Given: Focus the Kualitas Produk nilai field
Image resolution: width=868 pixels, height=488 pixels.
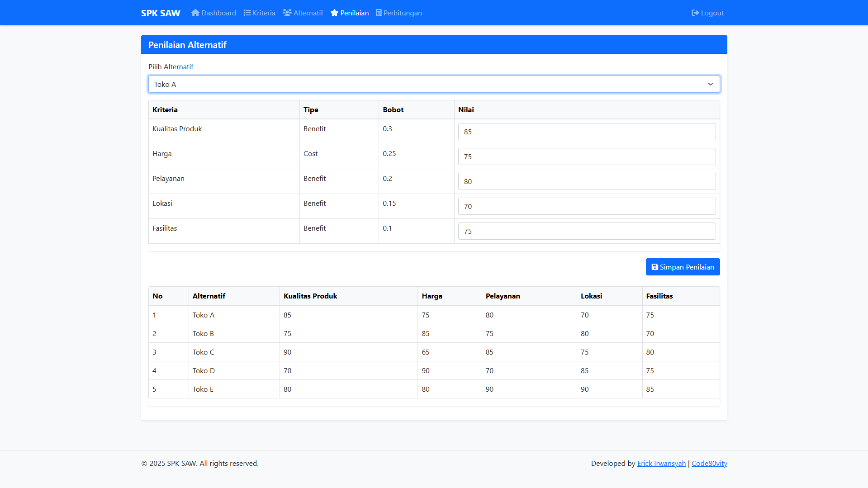Looking at the screenshot, I should (x=587, y=132).
